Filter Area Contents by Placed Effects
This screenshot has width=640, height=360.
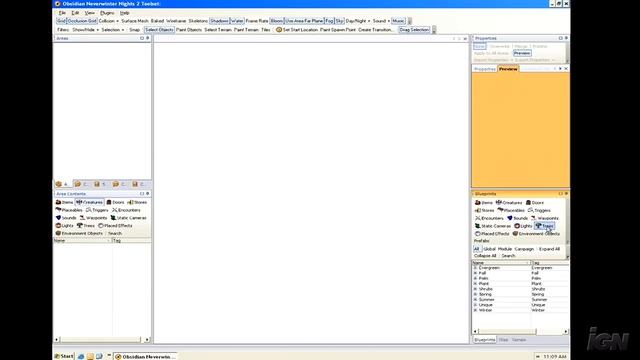(115, 225)
